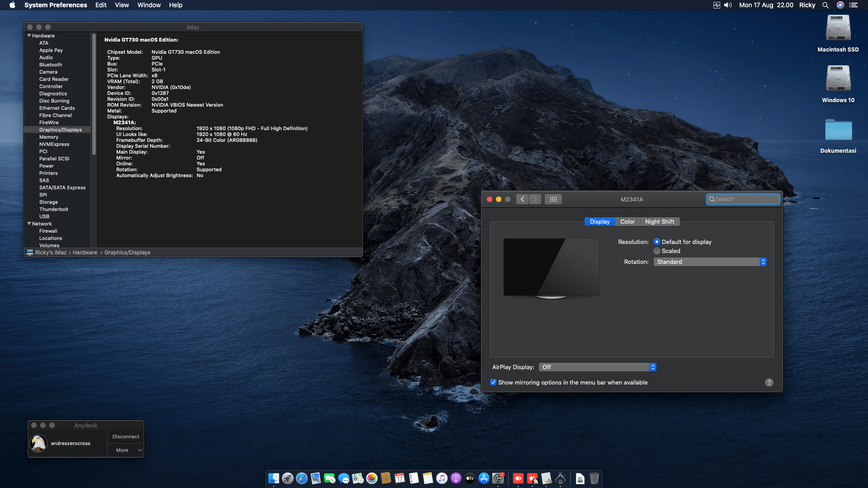Select Bluetooth in hardware sidebar
This screenshot has height=488, width=868.
click(x=51, y=65)
